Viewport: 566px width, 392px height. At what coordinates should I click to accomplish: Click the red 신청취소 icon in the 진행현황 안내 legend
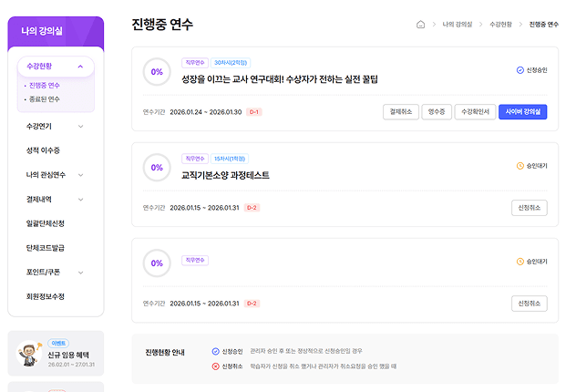(x=216, y=366)
